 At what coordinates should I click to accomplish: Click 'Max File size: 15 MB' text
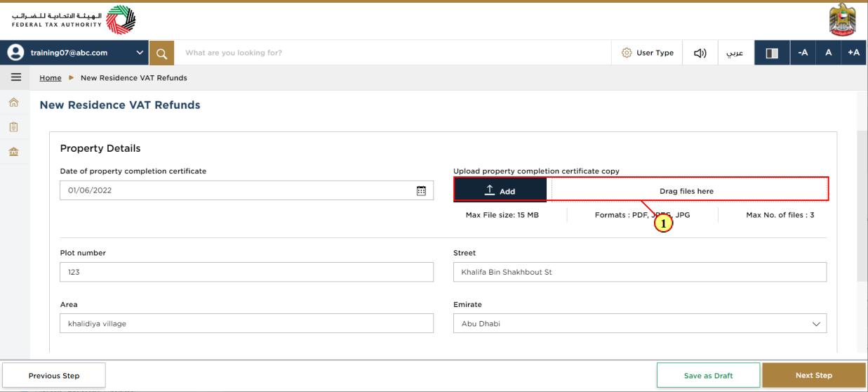[x=502, y=215]
